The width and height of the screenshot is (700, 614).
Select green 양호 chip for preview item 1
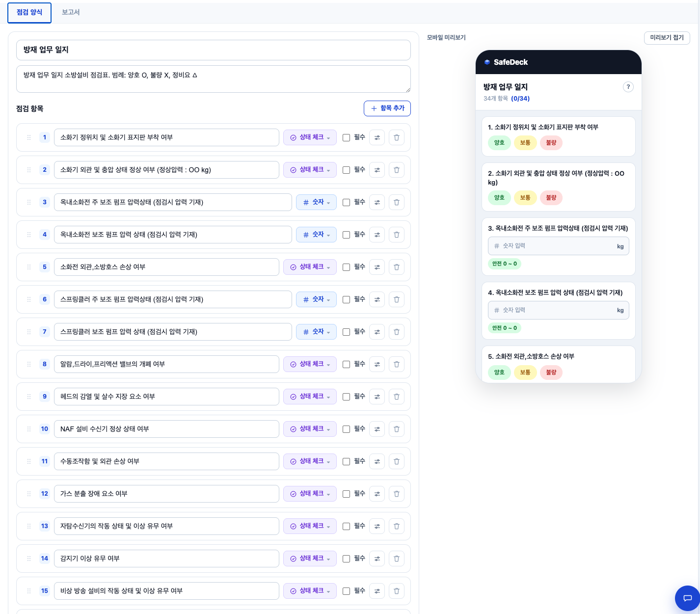coord(499,143)
